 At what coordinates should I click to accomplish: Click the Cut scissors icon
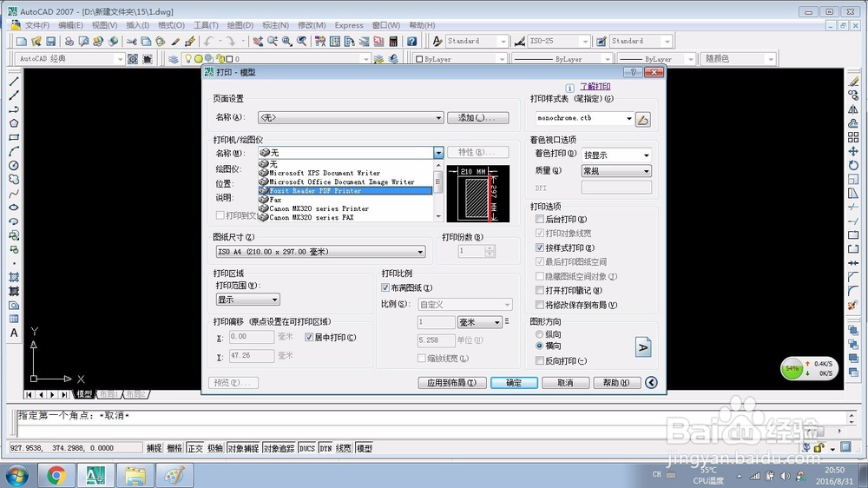tap(132, 41)
